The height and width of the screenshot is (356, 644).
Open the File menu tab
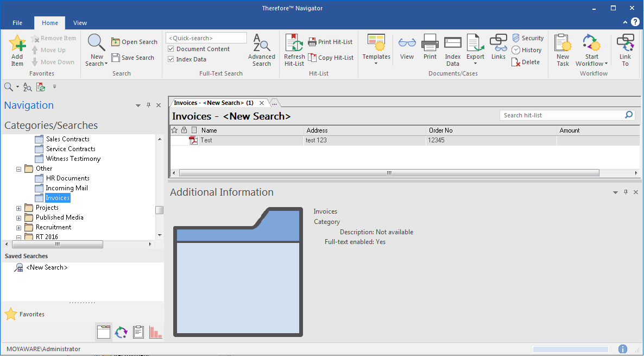click(17, 23)
